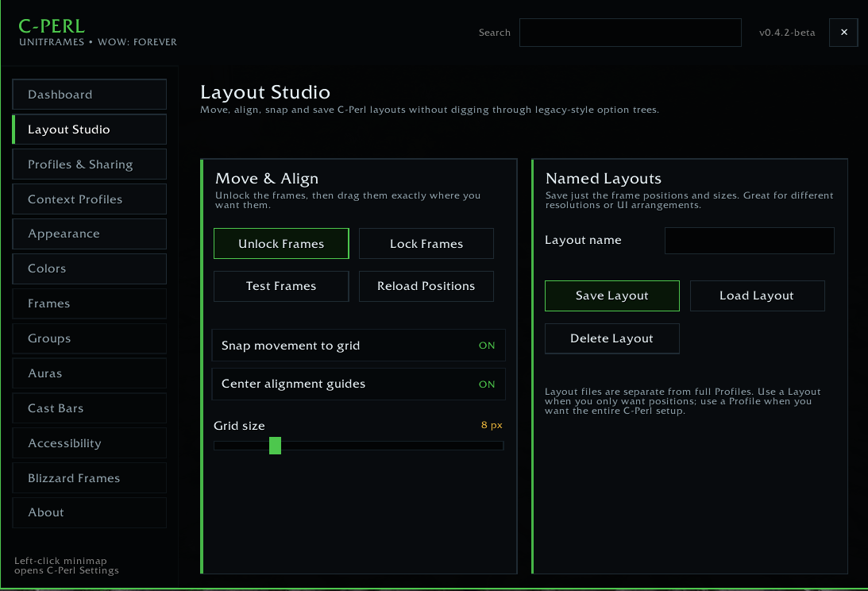The image size is (868, 591).
Task: Click Lock Frames
Action: 426,244
